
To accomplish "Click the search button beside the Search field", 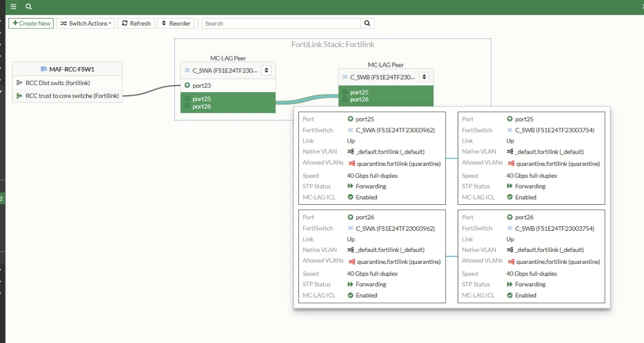I will coord(367,23).
